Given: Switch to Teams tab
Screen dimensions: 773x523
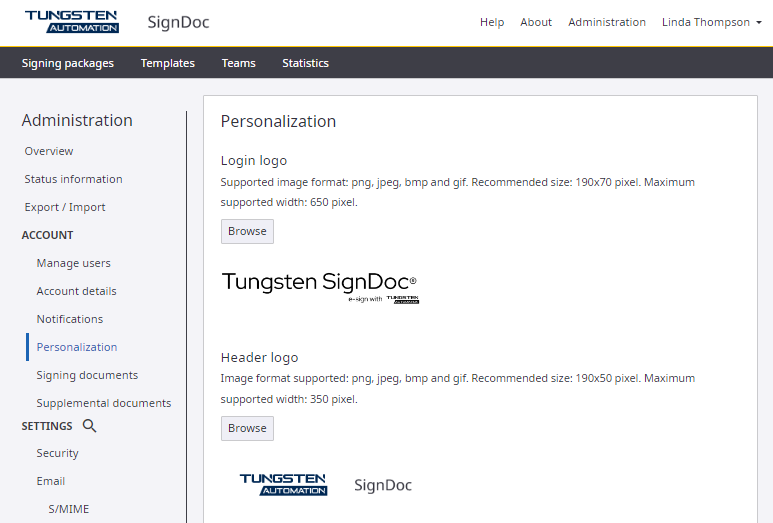Looking at the screenshot, I should tap(239, 63).
